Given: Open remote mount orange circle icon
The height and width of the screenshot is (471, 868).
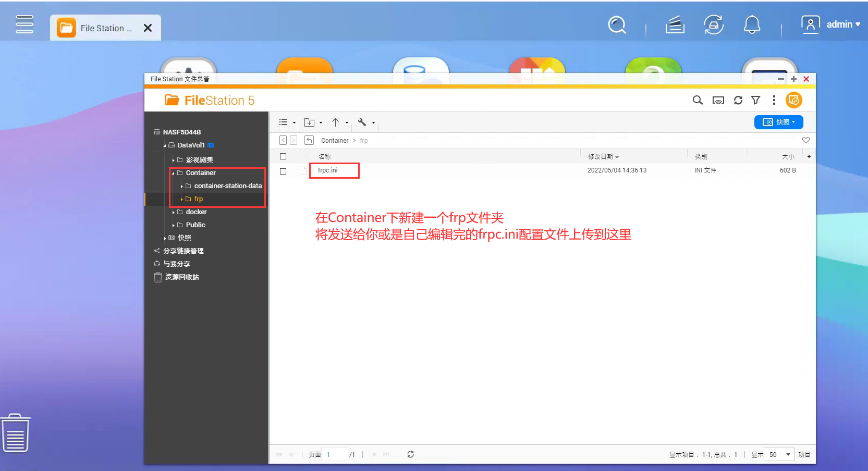Looking at the screenshot, I should click(794, 100).
